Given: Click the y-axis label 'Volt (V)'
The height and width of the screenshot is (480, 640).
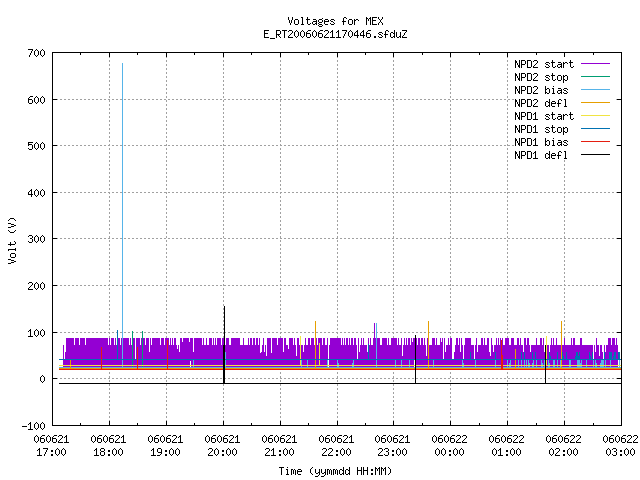Looking at the screenshot, I should (12, 240).
